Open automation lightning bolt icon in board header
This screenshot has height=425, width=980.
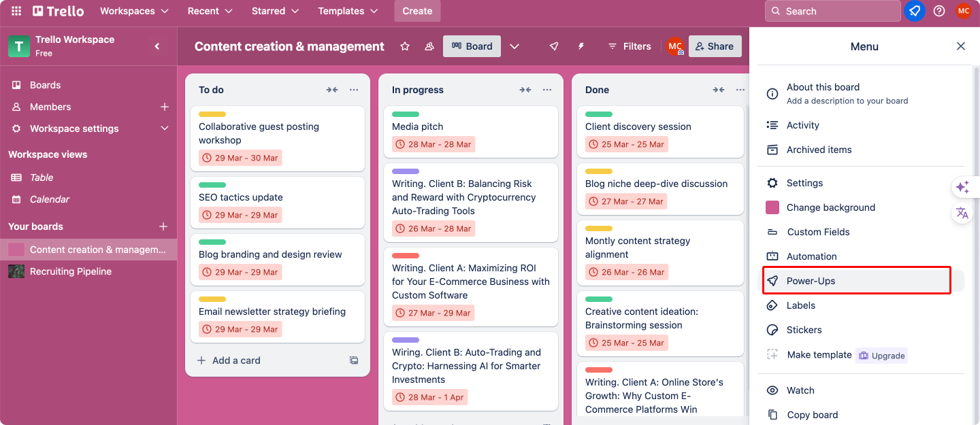(x=581, y=46)
